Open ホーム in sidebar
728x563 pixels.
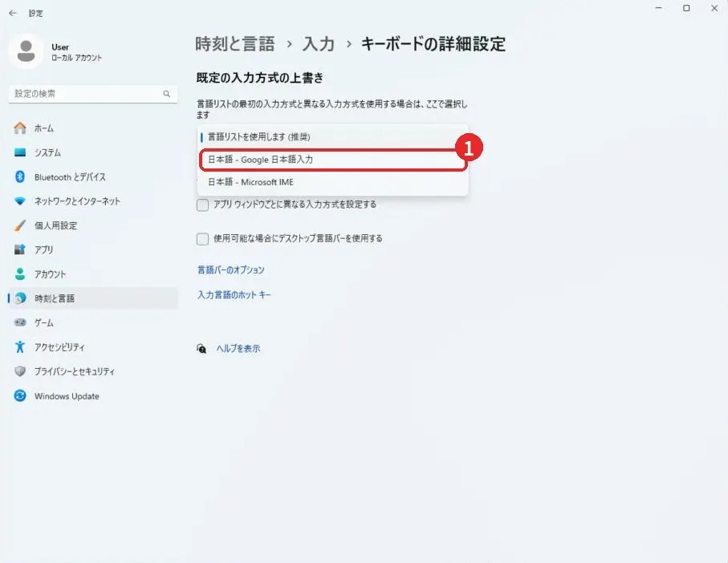click(93, 128)
